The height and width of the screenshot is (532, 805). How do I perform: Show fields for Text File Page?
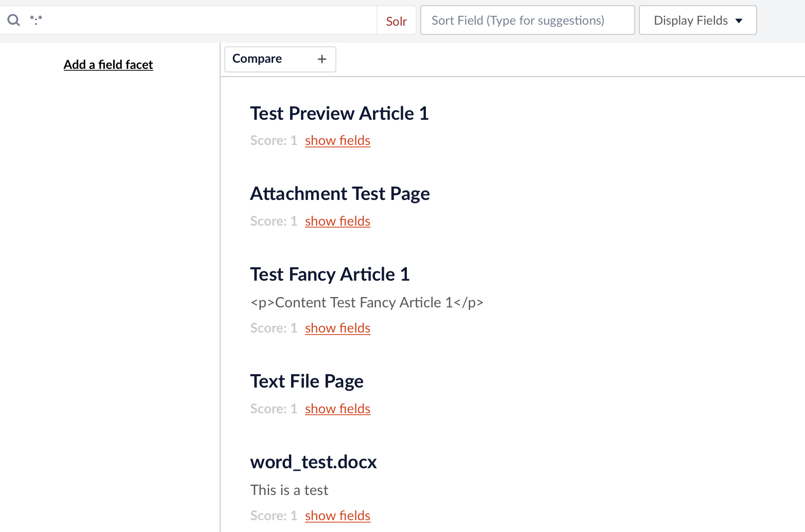pyautogui.click(x=337, y=409)
